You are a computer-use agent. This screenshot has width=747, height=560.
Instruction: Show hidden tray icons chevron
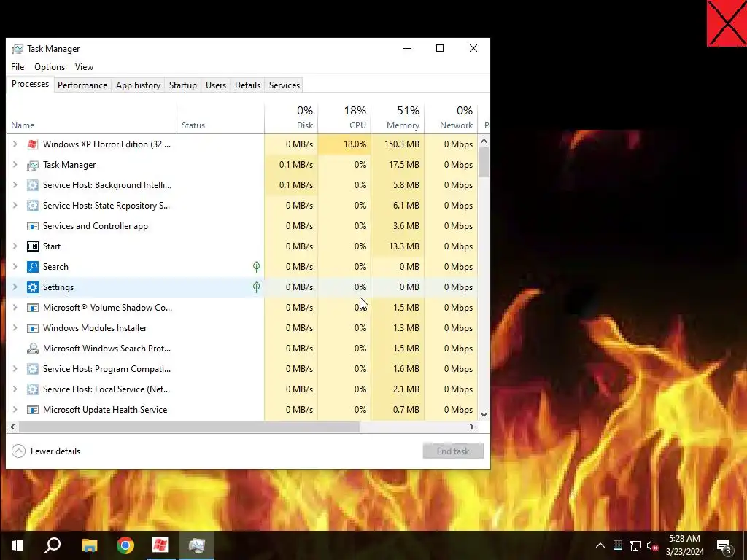[x=600, y=546]
